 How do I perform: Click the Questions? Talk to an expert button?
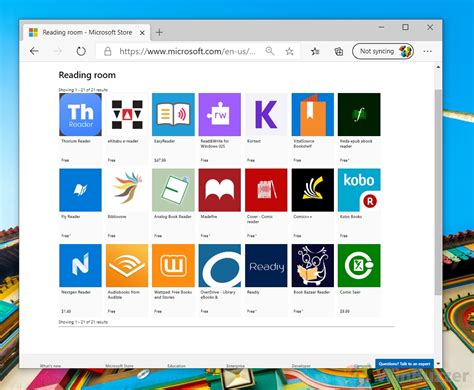pos(404,364)
